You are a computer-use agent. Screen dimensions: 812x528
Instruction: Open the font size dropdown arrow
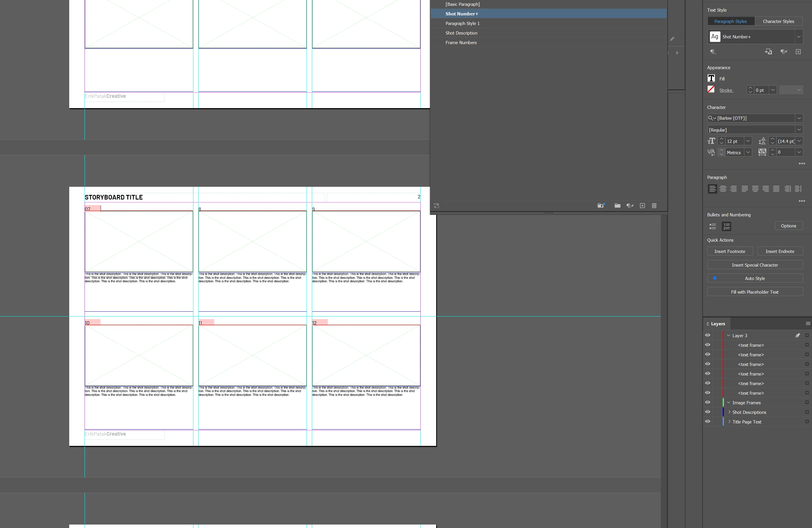coord(748,141)
